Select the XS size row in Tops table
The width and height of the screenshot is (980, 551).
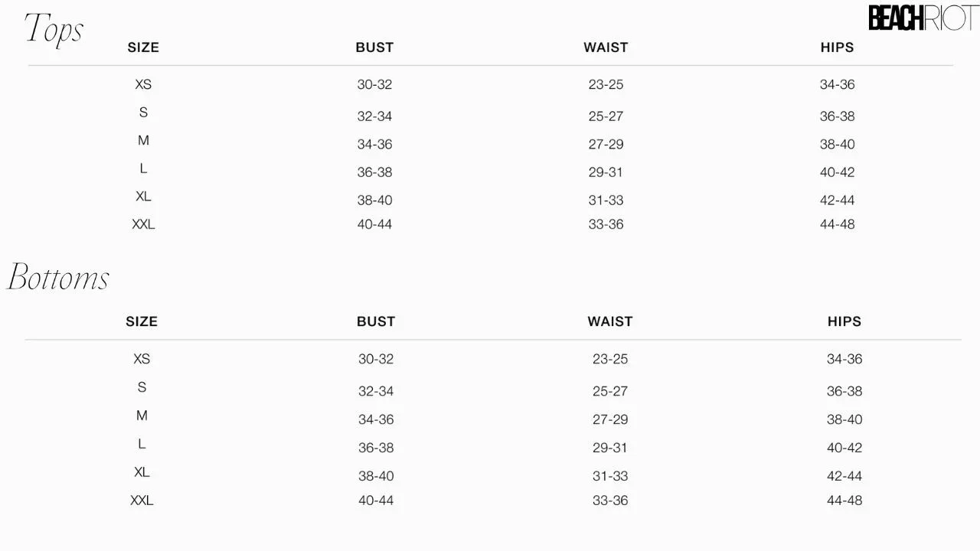click(x=143, y=84)
